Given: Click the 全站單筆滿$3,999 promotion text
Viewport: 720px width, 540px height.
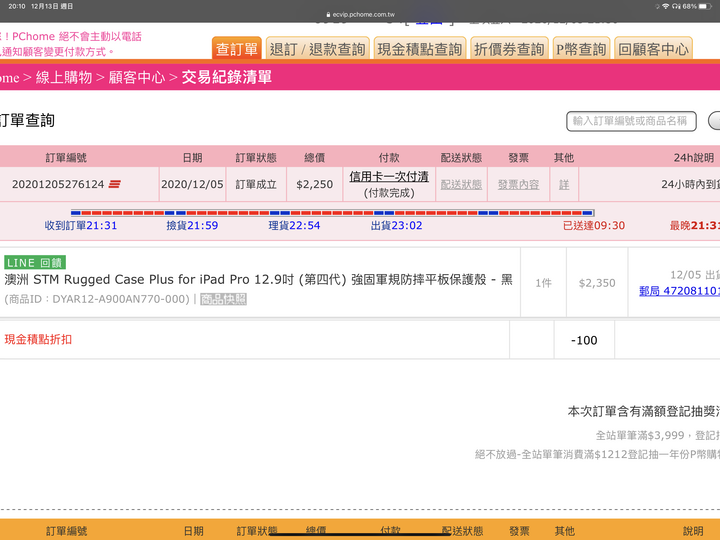Looking at the screenshot, I should 658,435.
